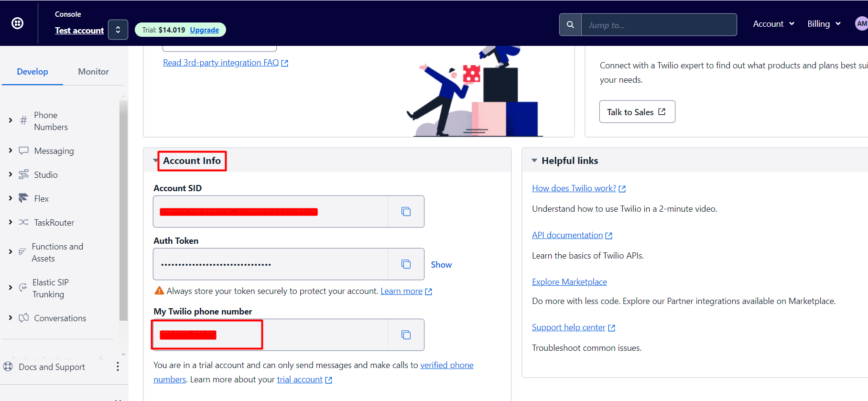Open the account switcher arrows button
This screenshot has width=868, height=401.
click(118, 30)
